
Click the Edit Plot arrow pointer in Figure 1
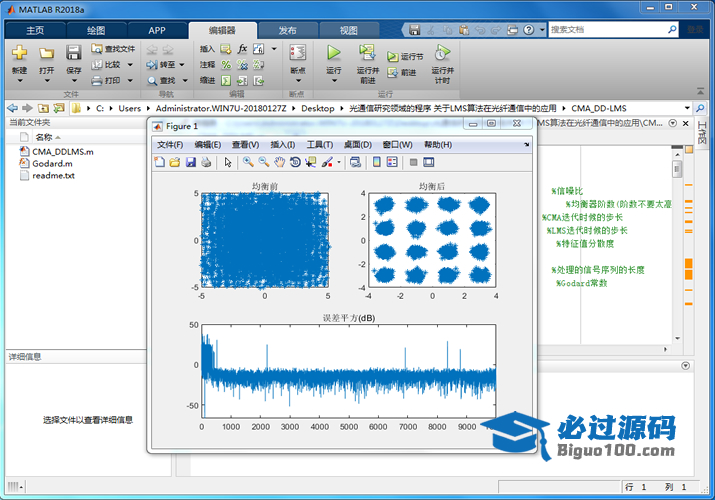pyautogui.click(x=228, y=162)
